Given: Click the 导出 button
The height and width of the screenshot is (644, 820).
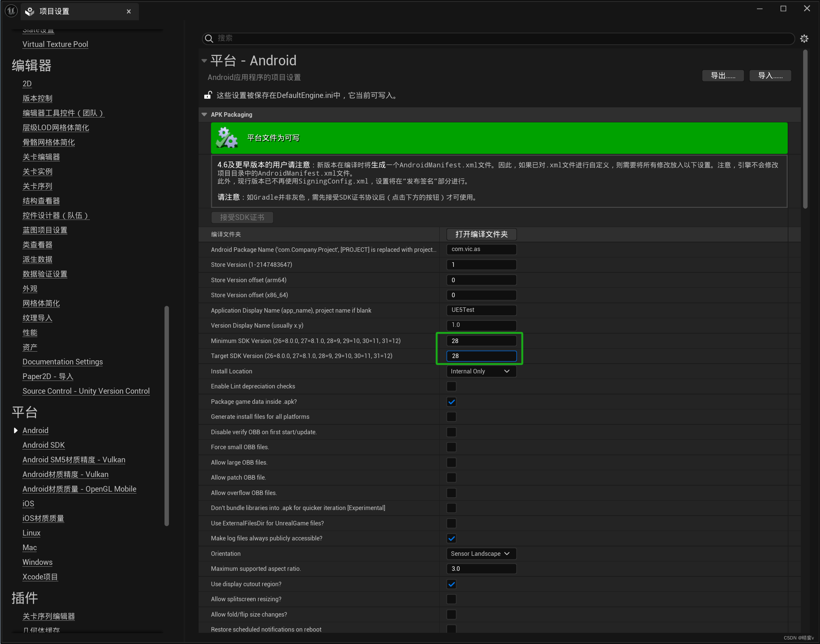Looking at the screenshot, I should pos(722,75).
